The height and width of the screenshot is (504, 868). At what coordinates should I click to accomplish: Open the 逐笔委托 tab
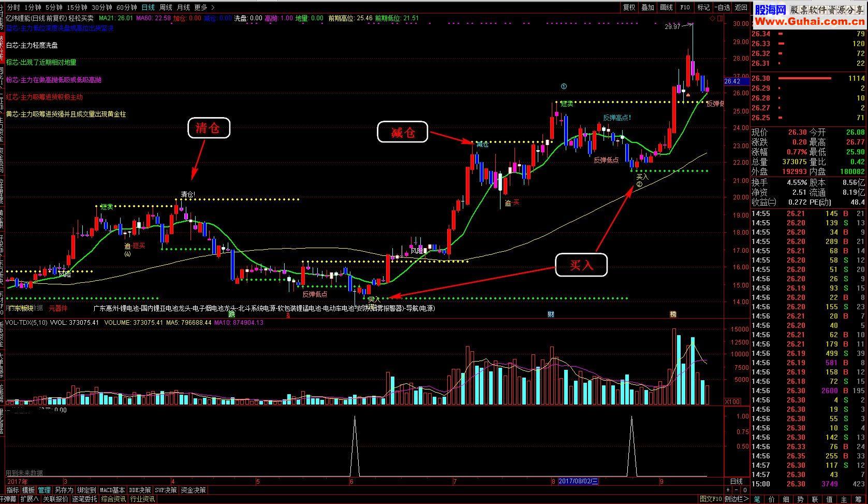84,499
